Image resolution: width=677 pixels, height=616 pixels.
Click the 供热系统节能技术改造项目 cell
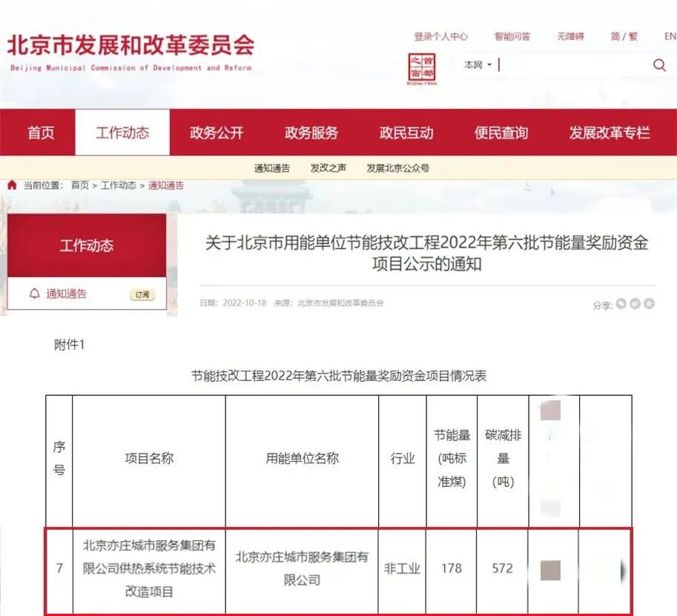point(149,568)
